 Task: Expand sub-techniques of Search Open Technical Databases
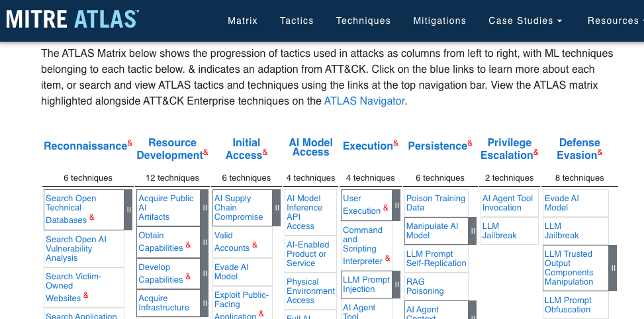click(x=128, y=209)
